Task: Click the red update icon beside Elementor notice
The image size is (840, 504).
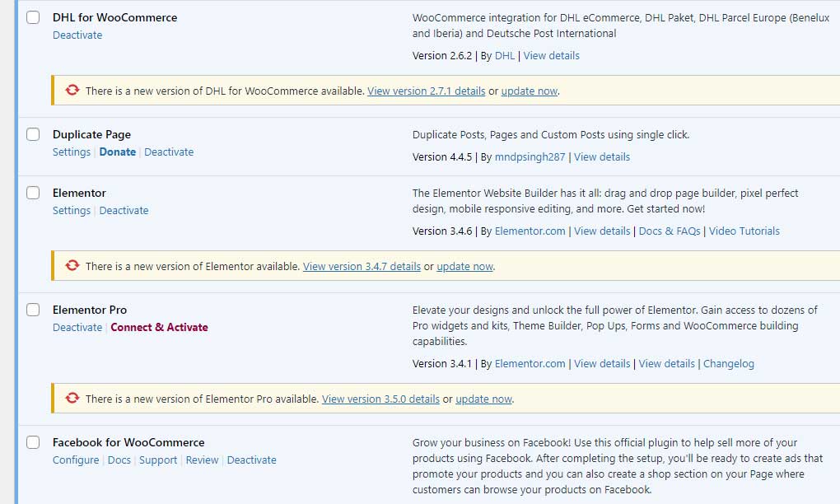Action: click(72, 265)
